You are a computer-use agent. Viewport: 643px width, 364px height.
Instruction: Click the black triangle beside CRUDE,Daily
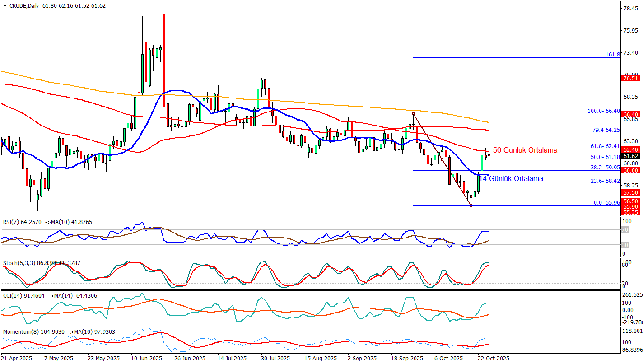tap(5, 6)
